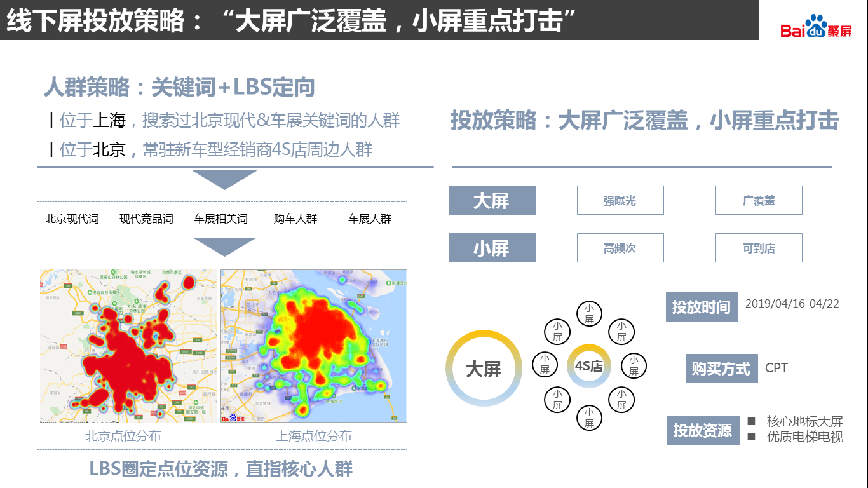The image size is (868, 488).
Task: Click the 强曝光 outlined box
Action: click(x=620, y=200)
